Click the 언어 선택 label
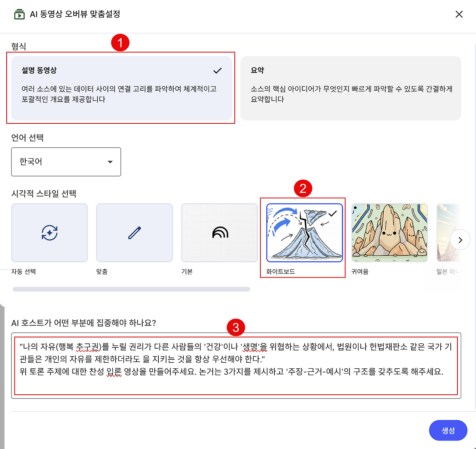The image size is (476, 449). tap(28, 138)
